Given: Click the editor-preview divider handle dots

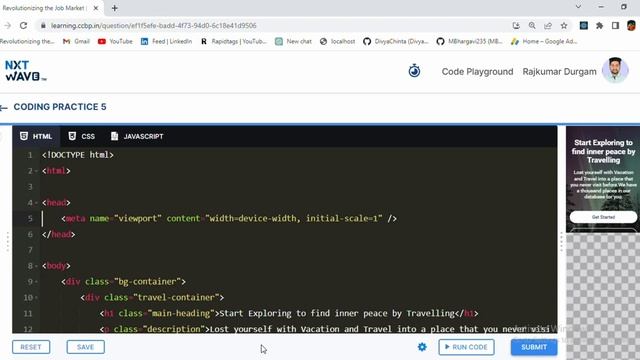Looking at the screenshot, I should point(561,242).
